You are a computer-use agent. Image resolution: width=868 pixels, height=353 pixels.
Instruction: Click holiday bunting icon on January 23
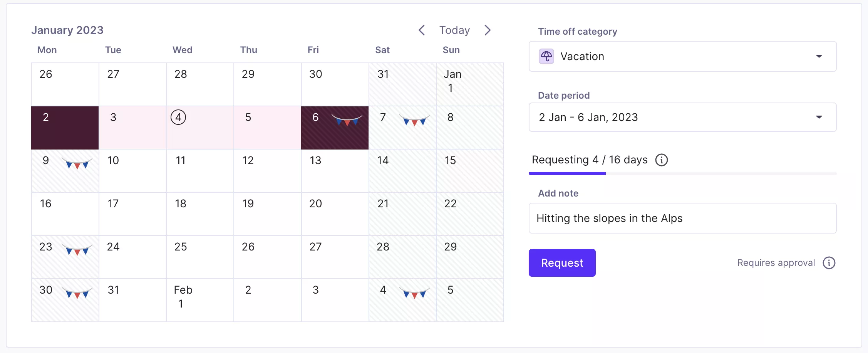77,250
